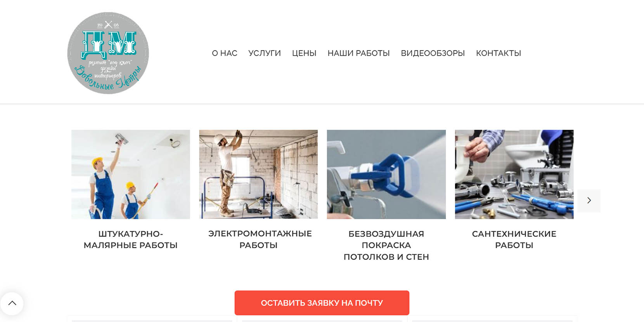
Task: Click the scroll-to-top arrow button
Action: pos(12,303)
